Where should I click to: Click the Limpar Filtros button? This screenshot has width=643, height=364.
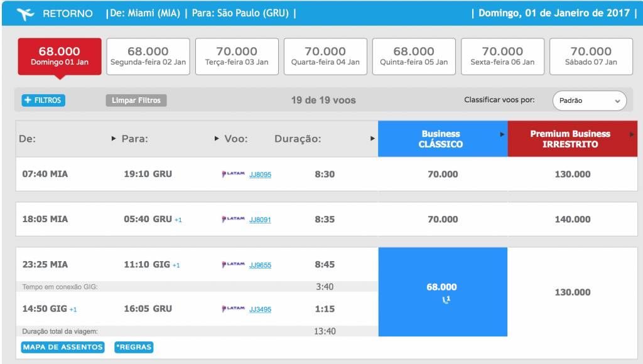coord(136,100)
